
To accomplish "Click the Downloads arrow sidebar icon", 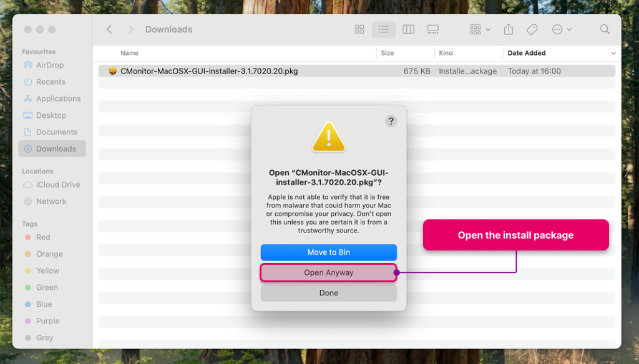I will pos(27,148).
